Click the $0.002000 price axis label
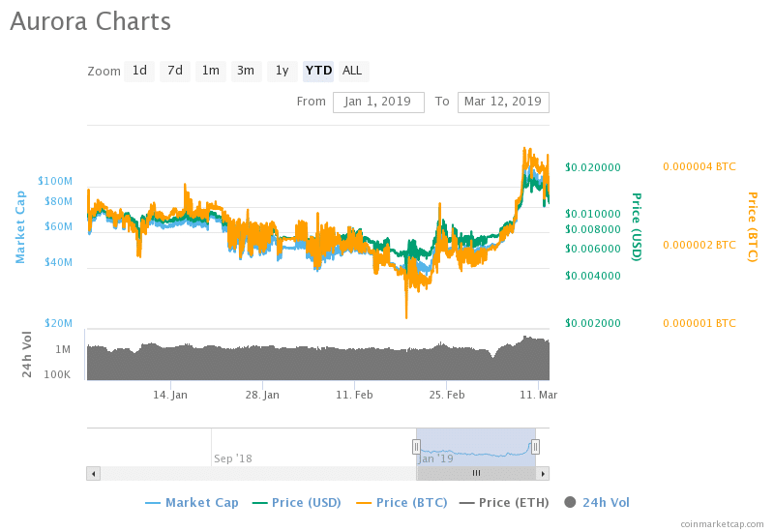Screen dimensions: 774x532 click(593, 323)
